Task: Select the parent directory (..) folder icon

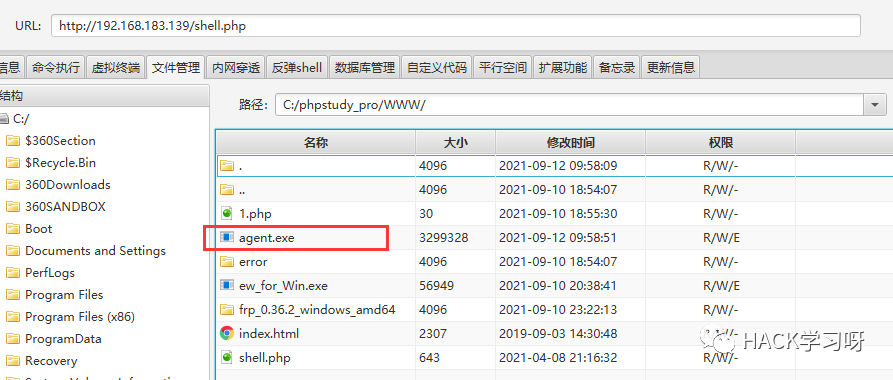Action: (x=227, y=189)
